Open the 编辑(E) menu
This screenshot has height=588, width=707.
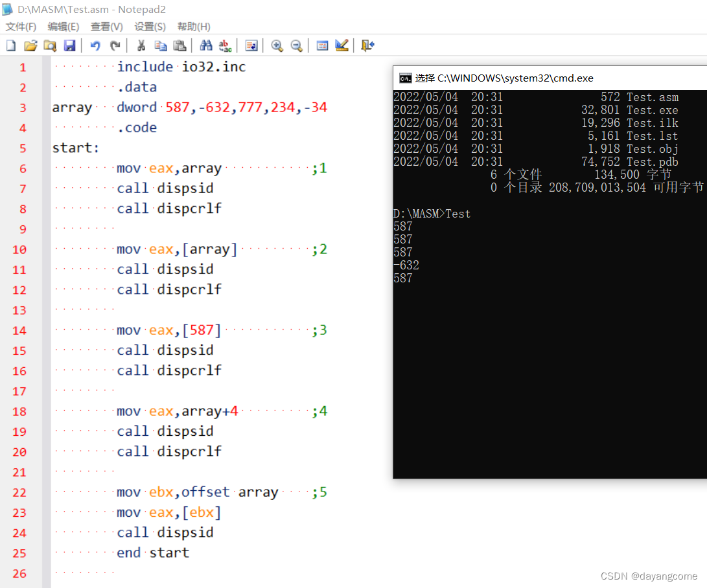(63, 27)
